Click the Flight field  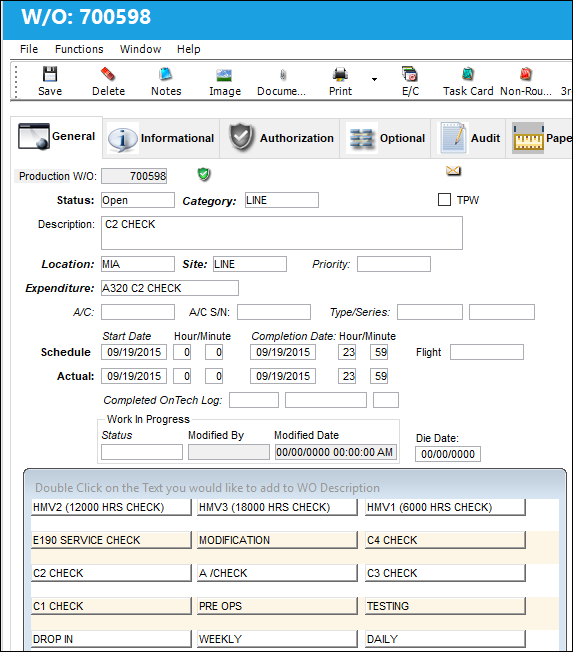coord(487,352)
